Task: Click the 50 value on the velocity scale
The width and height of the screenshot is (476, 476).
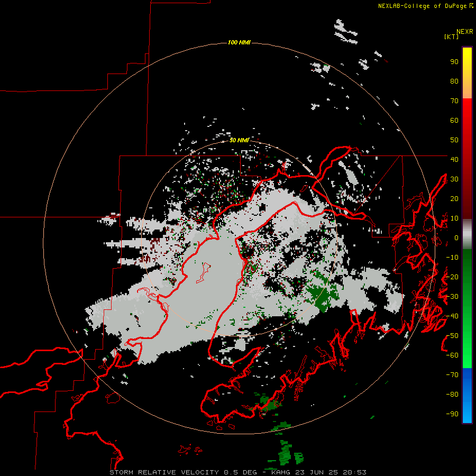Action: 454,140
